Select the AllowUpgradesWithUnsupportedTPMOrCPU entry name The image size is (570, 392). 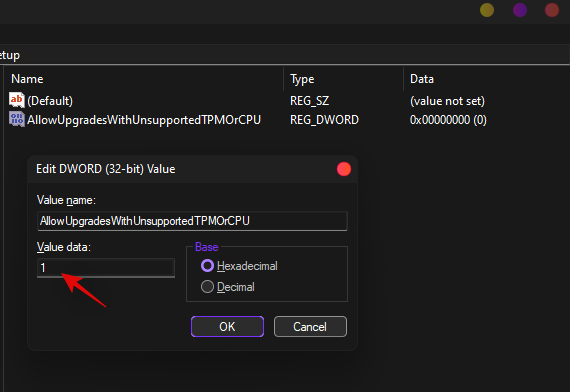(144, 120)
